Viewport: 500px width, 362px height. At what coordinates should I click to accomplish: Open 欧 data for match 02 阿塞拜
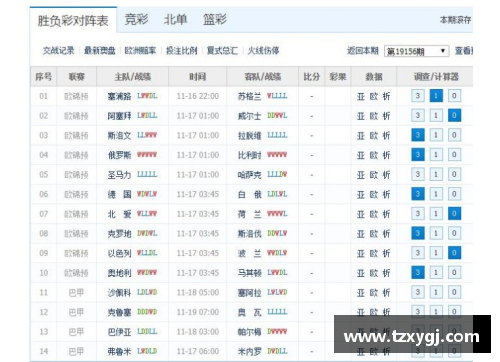click(374, 116)
